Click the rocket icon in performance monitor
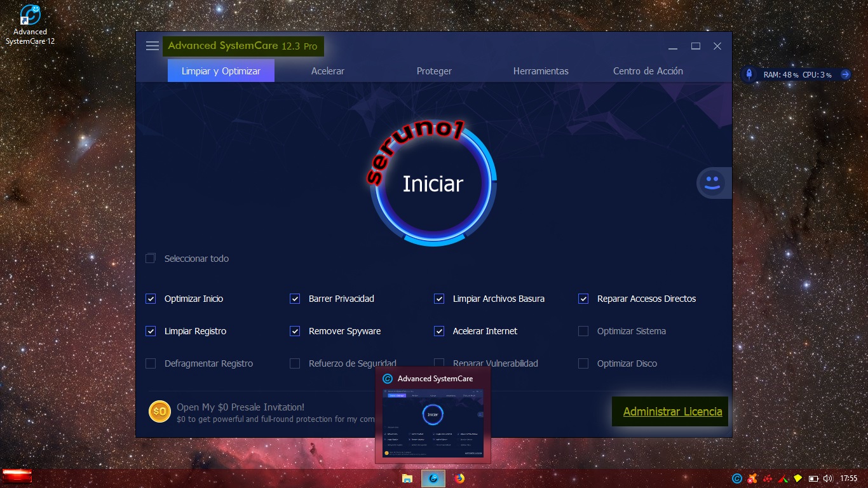 pyautogui.click(x=749, y=74)
